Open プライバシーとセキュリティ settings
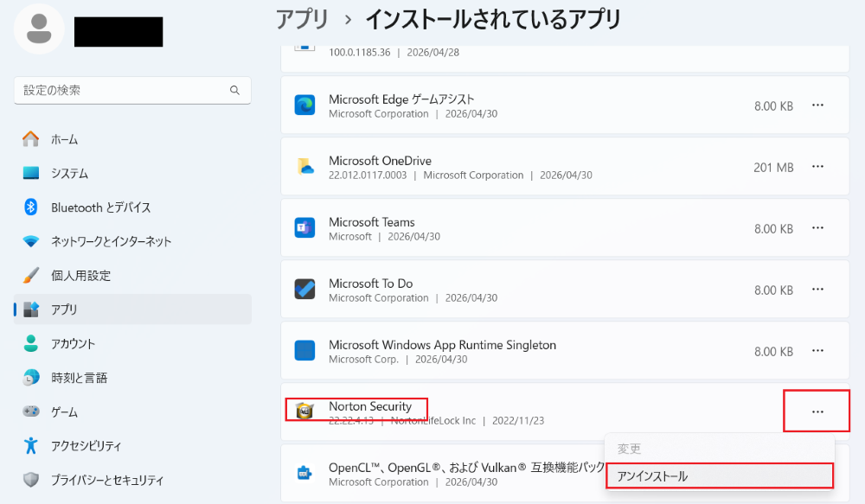The width and height of the screenshot is (865, 504). click(x=132, y=480)
